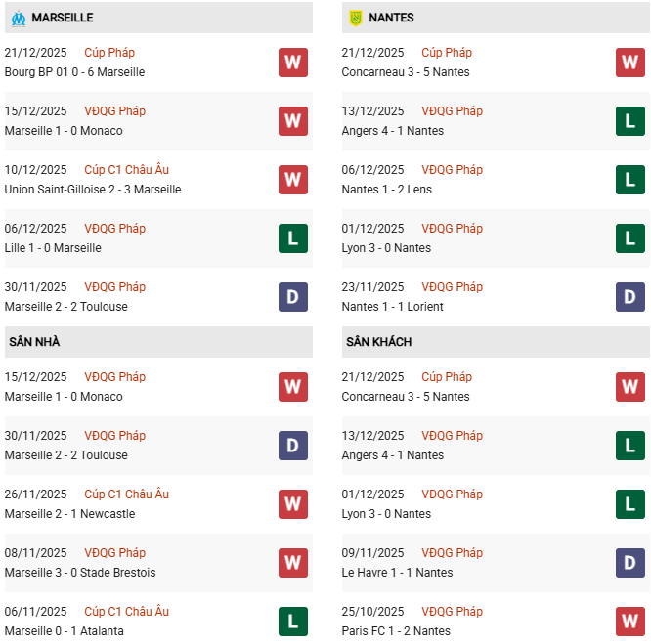Click W badge for Marseille 2-1 Newcastle

pyautogui.click(x=293, y=504)
